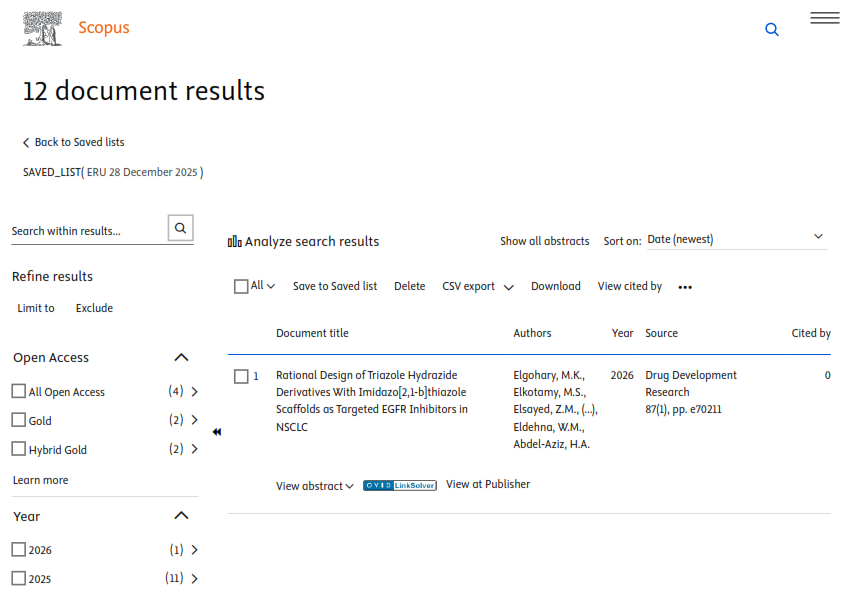Click the Search within results input field
Viewport: 842px width, 595px height.
click(x=87, y=231)
